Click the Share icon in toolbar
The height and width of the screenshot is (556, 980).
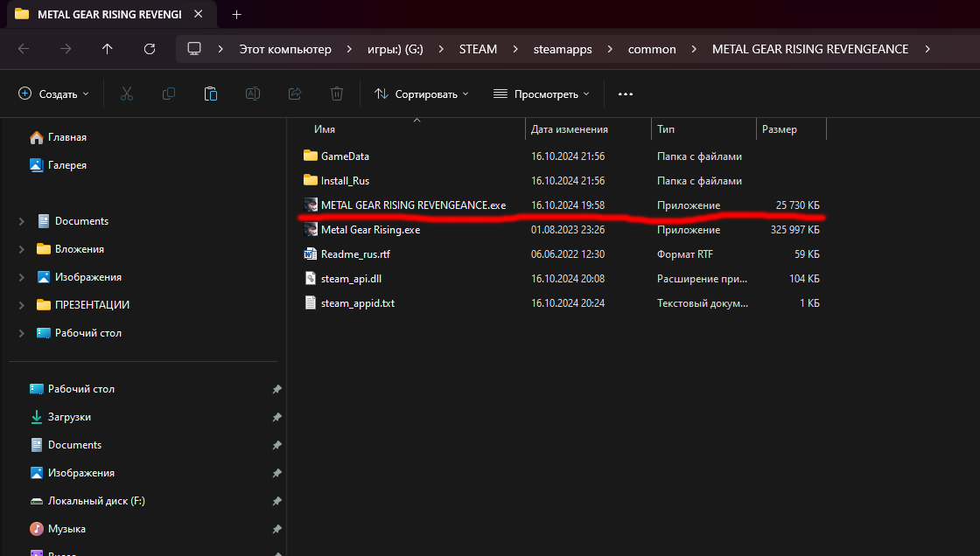click(294, 94)
